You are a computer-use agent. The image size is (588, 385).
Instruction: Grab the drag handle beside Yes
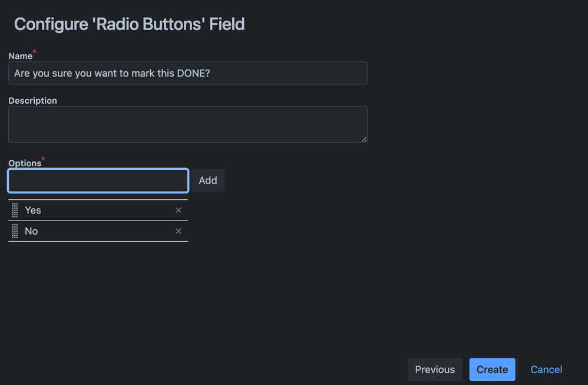point(15,210)
